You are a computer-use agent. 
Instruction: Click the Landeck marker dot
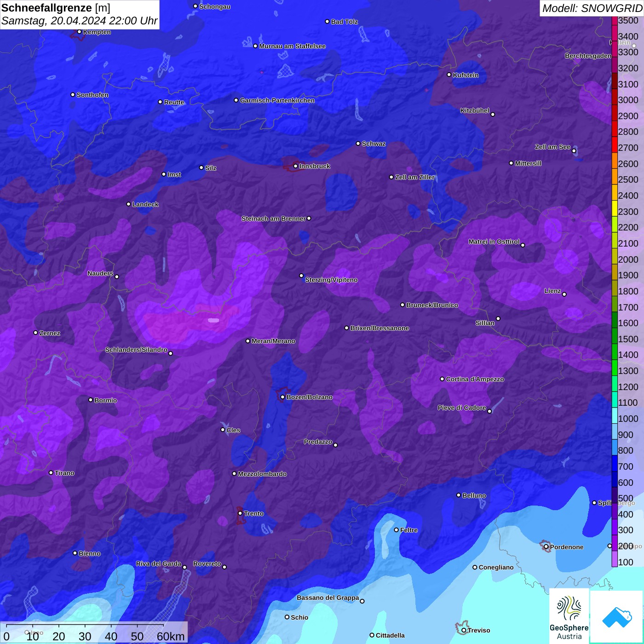128,204
